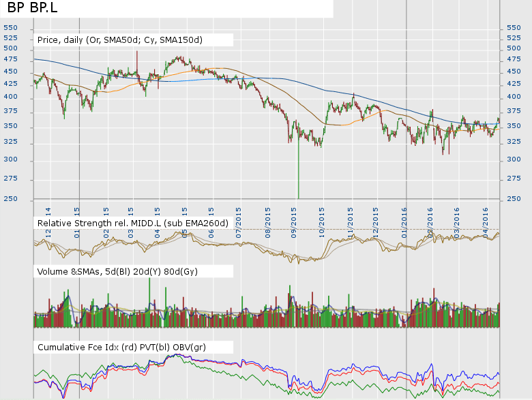Screen dimensions: 532x400
Task: Click the 550 value on the left price axis
Action: pos(10,28)
